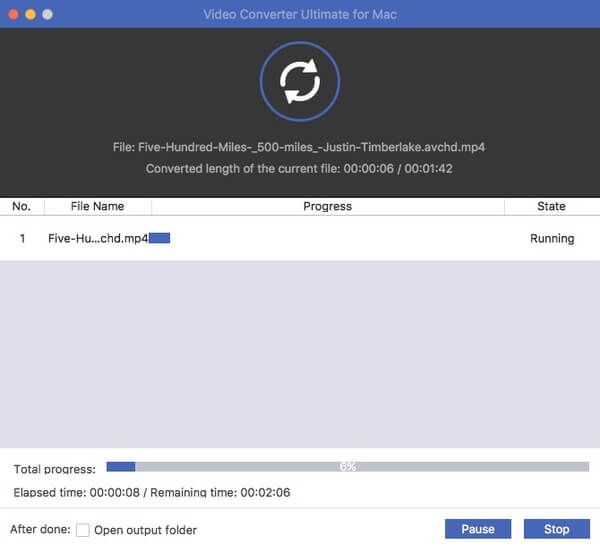The image size is (600, 553).
Task: Select the File Name column header
Action: 98,206
